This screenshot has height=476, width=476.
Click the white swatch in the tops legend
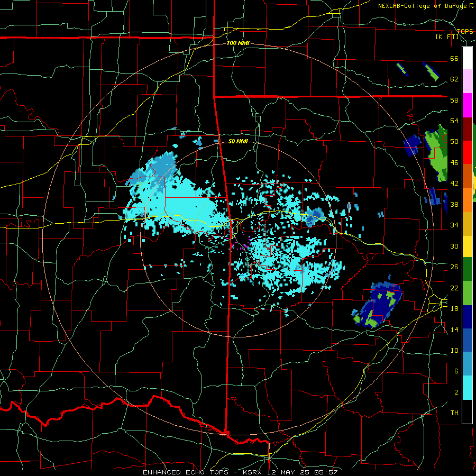tap(467, 58)
